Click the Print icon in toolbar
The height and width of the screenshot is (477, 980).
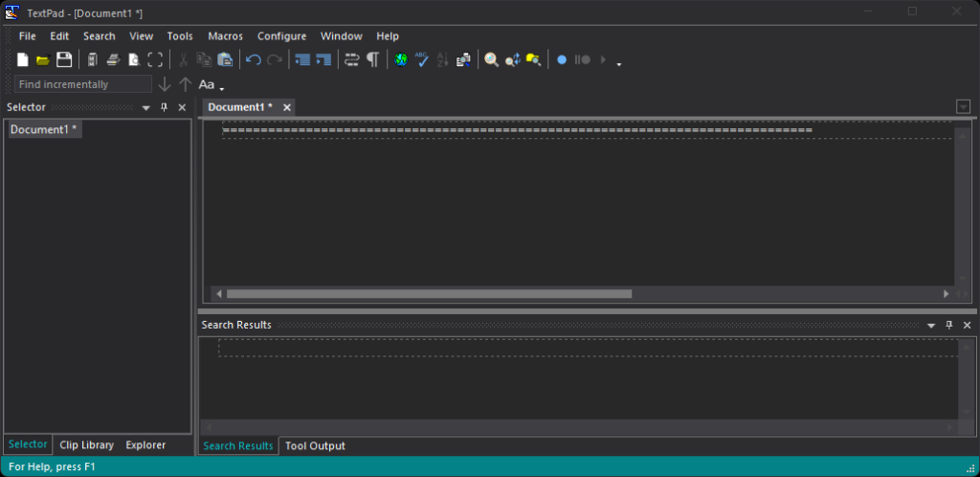[113, 59]
